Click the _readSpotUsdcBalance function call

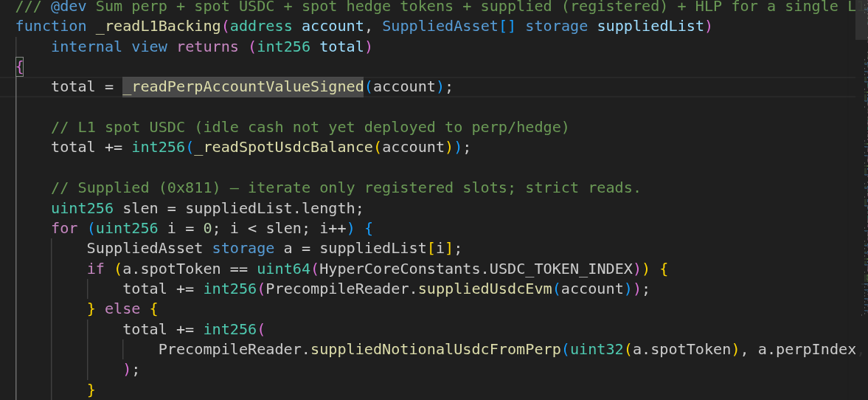click(283, 148)
